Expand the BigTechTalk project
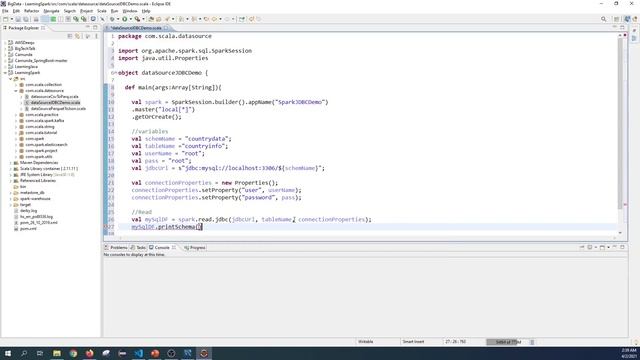The height and width of the screenshot is (360, 640). [5, 49]
